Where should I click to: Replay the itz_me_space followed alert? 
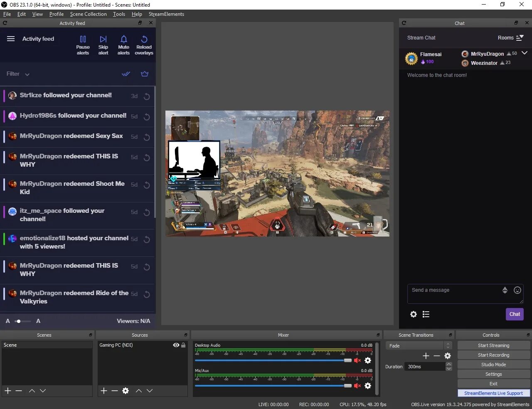[147, 212]
